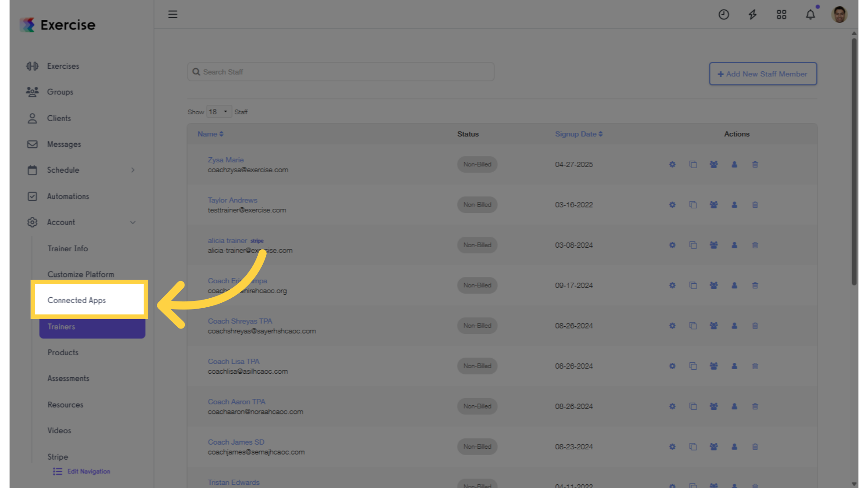Delete Coach Shreyas TPA with trash icon
This screenshot has width=868, height=488.
click(x=755, y=326)
